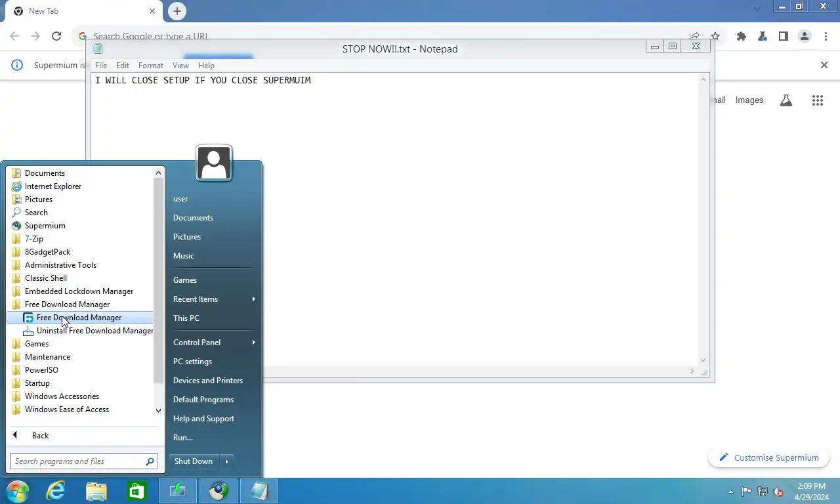Open Notepad Edit menu

tap(123, 66)
